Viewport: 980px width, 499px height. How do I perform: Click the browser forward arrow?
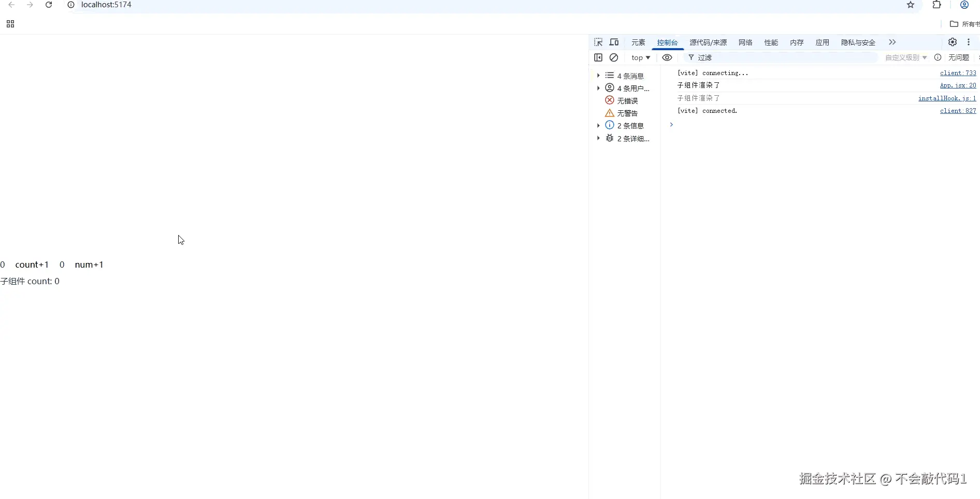(x=30, y=5)
